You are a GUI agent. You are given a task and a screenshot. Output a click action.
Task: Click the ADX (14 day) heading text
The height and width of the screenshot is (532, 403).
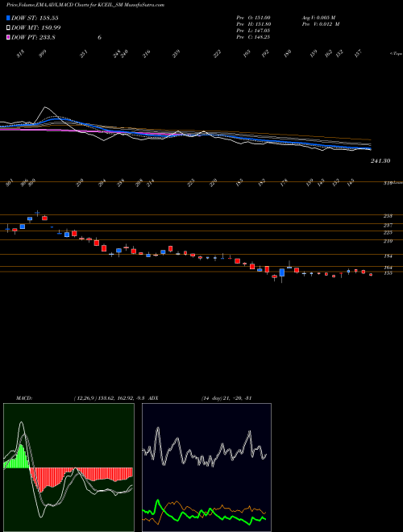200,398
